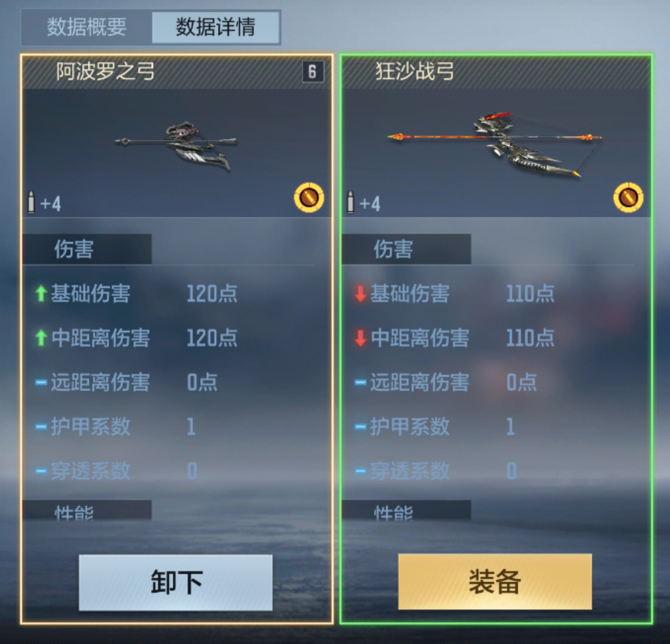Open 伤害 section header in right card

point(407,249)
